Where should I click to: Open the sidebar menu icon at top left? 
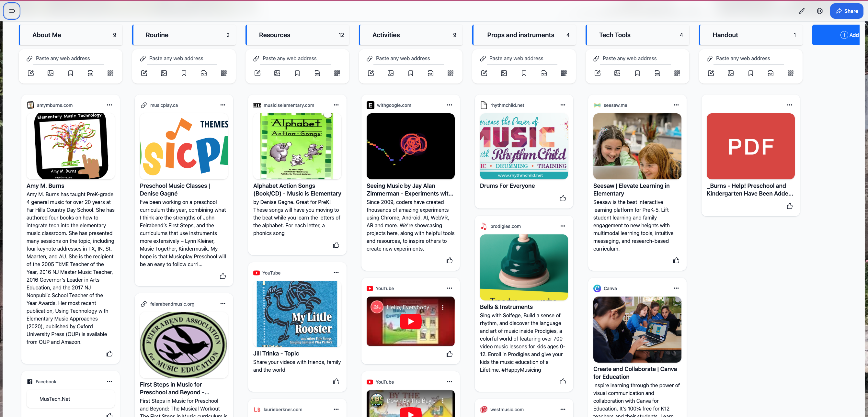(12, 11)
